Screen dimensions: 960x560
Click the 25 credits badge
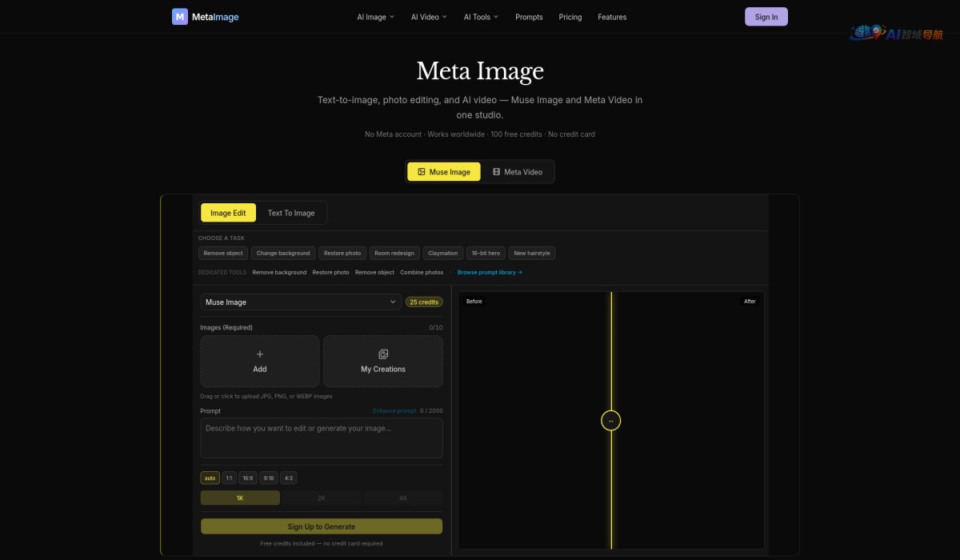[x=424, y=302]
